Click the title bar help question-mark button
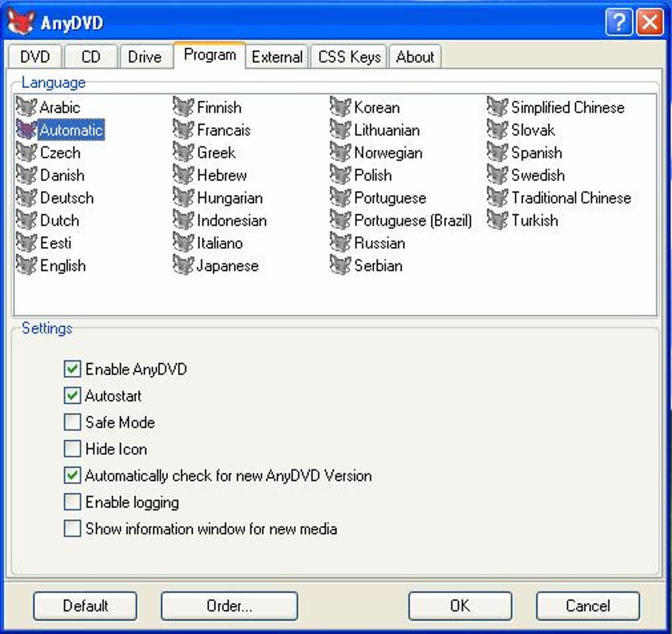Image resolution: width=672 pixels, height=634 pixels. coord(619,22)
